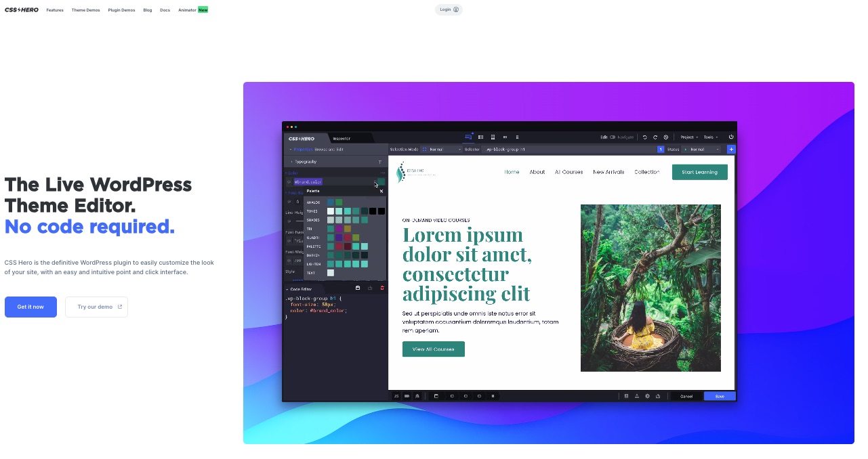Click the blue plus button beside Status
This screenshot has height=459, width=868.
coord(731,149)
